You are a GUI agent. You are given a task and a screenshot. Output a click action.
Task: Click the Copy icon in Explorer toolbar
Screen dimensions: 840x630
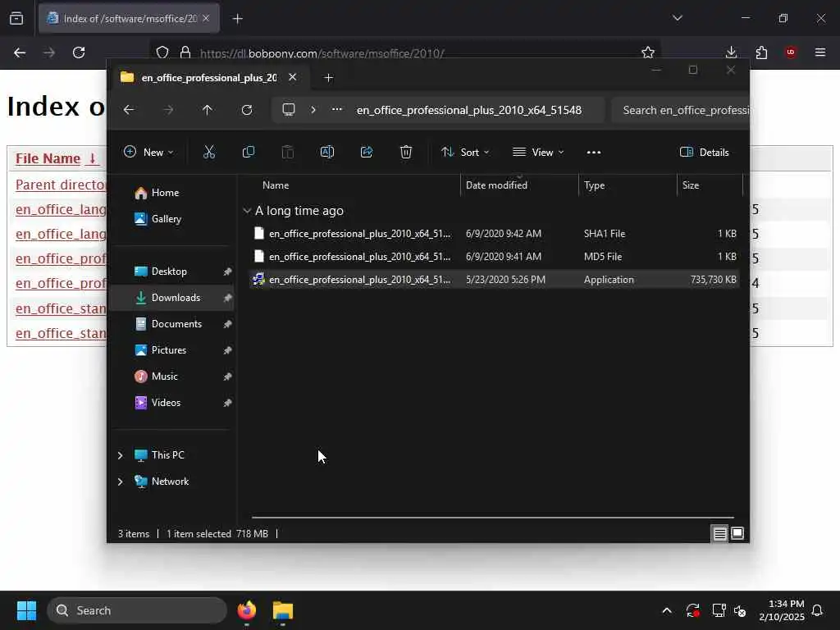(x=248, y=152)
